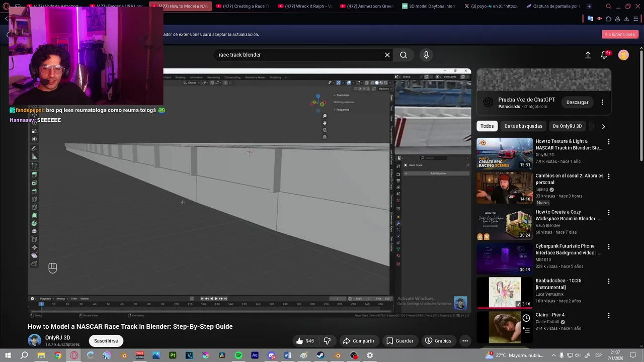Open Microsoft Word from the taskbar
The width and height of the screenshot is (644, 362).
coord(287,355)
